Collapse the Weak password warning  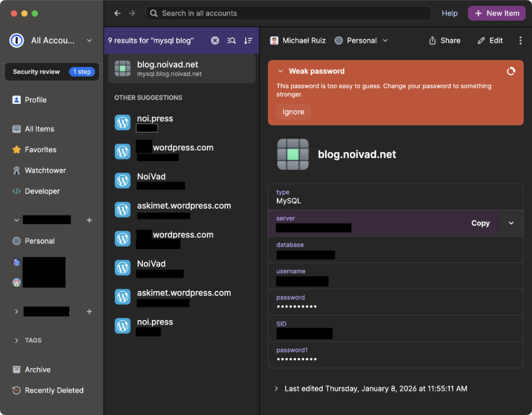[281, 71]
